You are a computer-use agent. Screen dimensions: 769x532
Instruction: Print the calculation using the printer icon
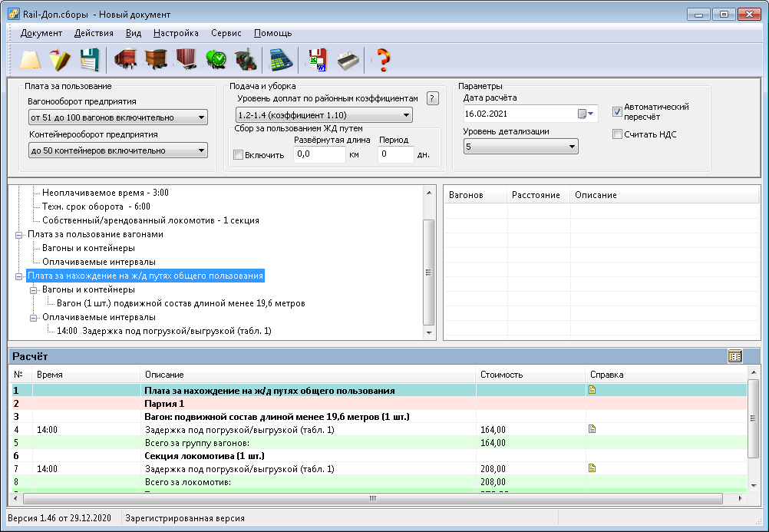pos(348,60)
